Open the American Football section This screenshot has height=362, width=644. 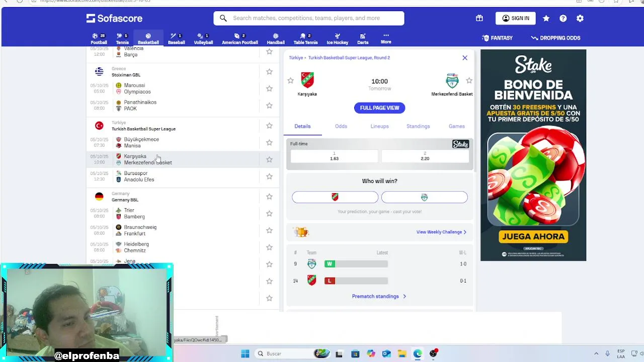(239, 39)
